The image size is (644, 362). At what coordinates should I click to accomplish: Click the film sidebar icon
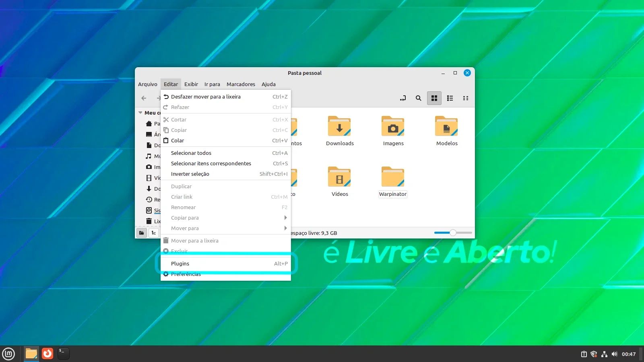coord(149,178)
